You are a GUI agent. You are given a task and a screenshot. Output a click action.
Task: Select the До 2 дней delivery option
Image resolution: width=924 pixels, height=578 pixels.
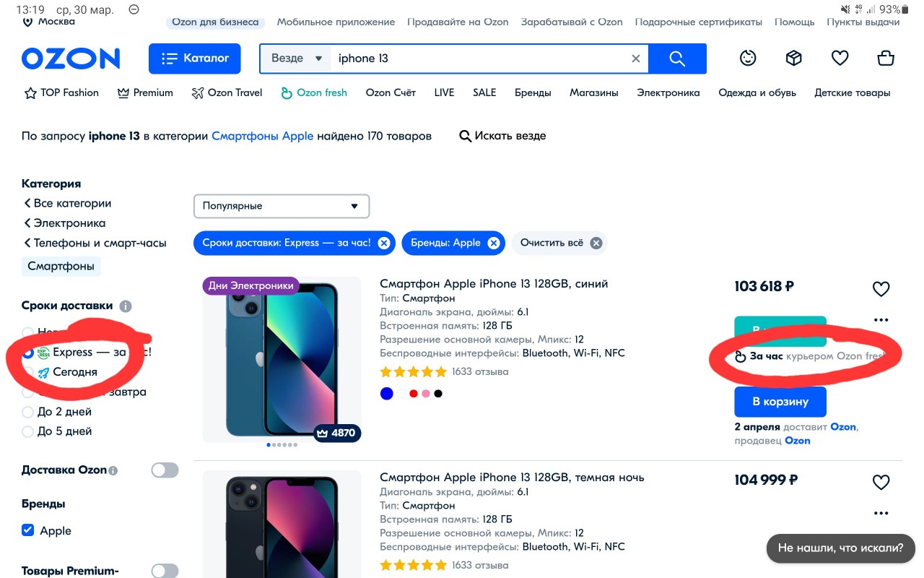click(28, 412)
